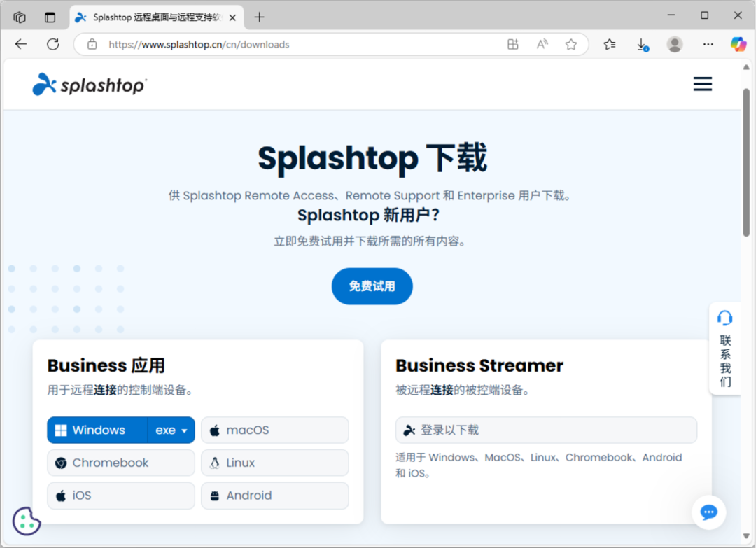Click the browser refresh icon
This screenshot has height=548, width=756.
(53, 45)
